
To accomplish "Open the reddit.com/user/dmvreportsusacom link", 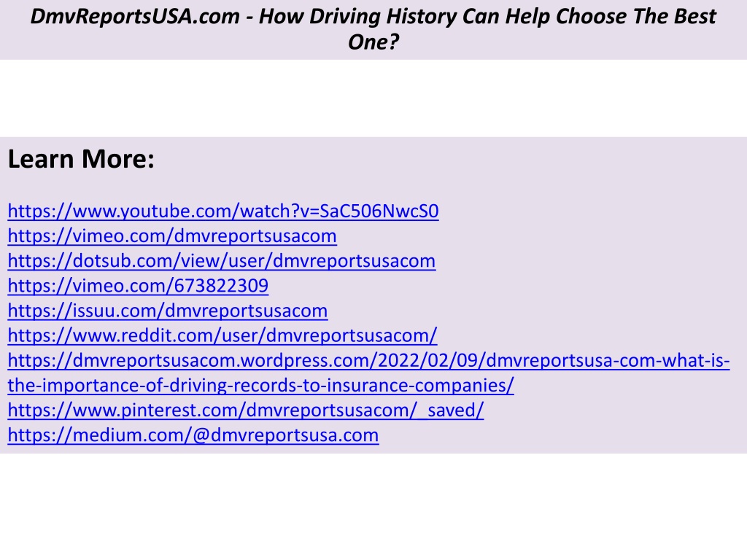I will 222,335.
